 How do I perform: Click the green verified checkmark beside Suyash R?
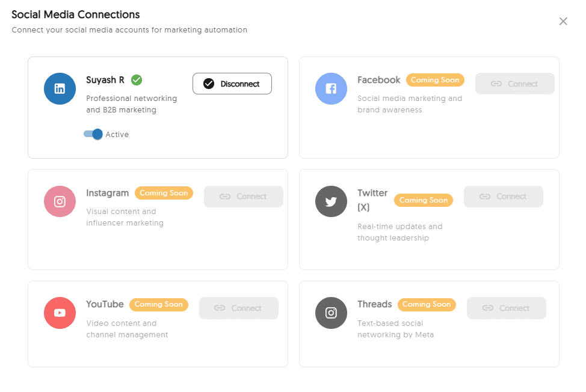coord(136,79)
